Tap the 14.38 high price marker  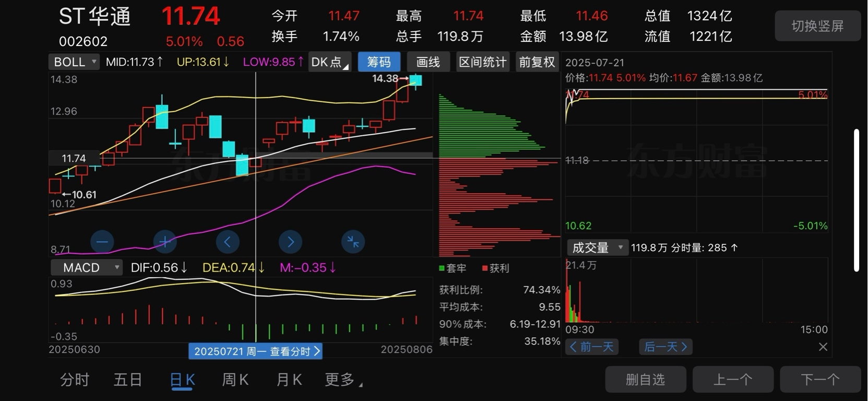pyautogui.click(x=390, y=78)
